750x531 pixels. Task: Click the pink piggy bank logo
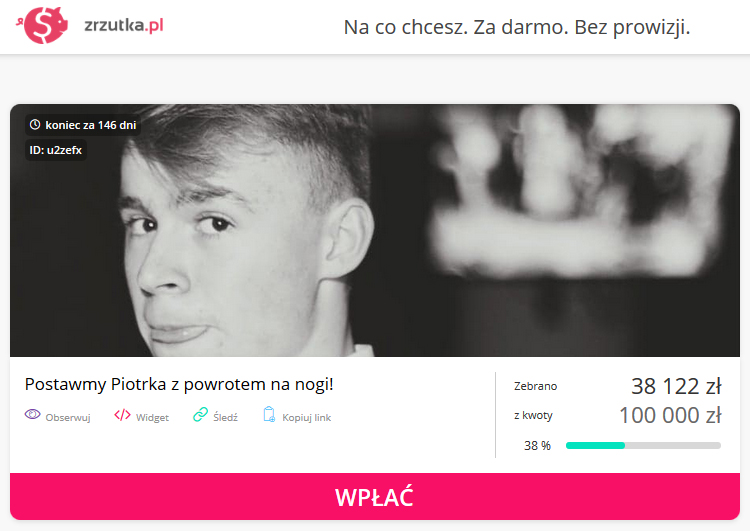pyautogui.click(x=42, y=25)
